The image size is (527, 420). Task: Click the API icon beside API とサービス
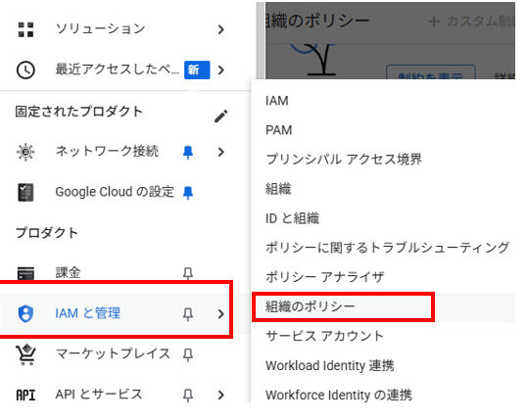(25, 395)
